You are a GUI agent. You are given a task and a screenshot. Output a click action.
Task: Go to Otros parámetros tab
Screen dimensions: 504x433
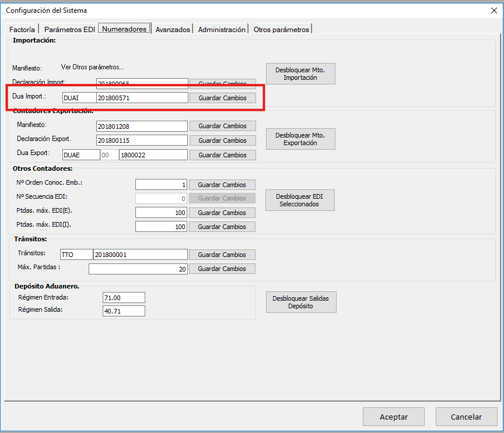(281, 29)
